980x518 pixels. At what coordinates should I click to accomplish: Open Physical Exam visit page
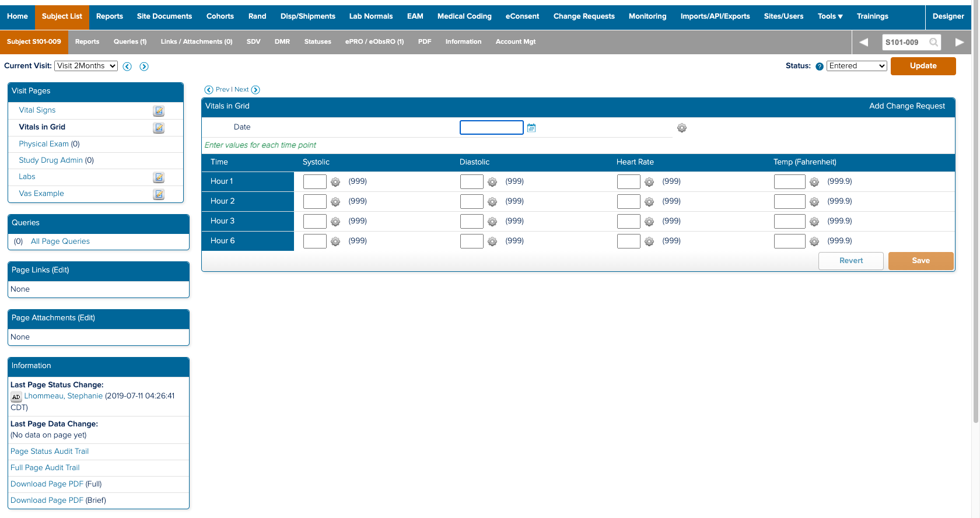tap(44, 144)
